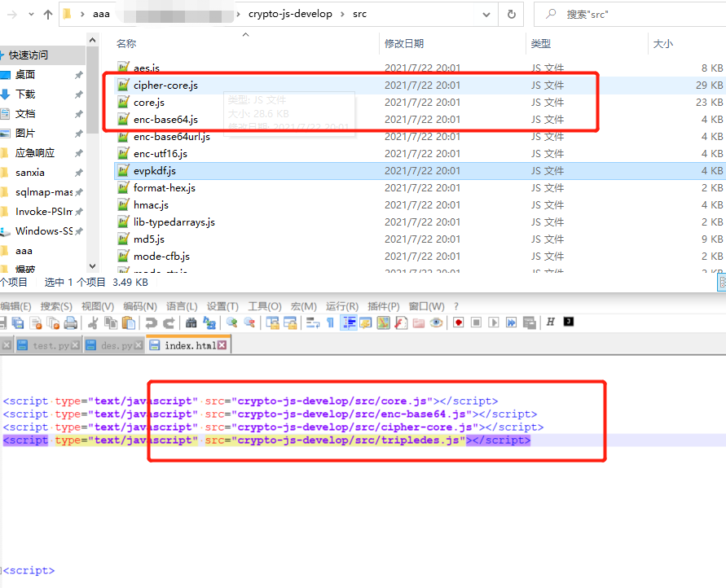Toggle word wrap icon in toolbar
Image resolution: width=726 pixels, height=588 pixels.
[x=312, y=323]
